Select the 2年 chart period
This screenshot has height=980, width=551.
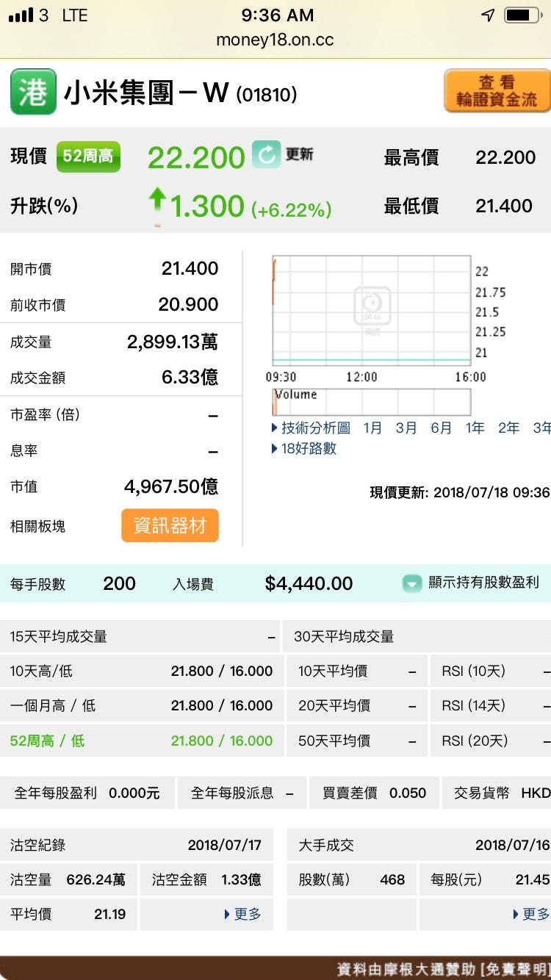coord(508,428)
